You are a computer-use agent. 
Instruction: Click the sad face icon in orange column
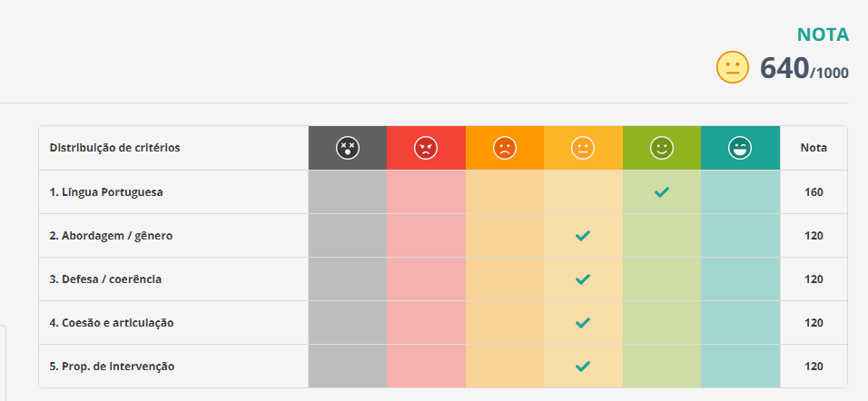coord(505,148)
